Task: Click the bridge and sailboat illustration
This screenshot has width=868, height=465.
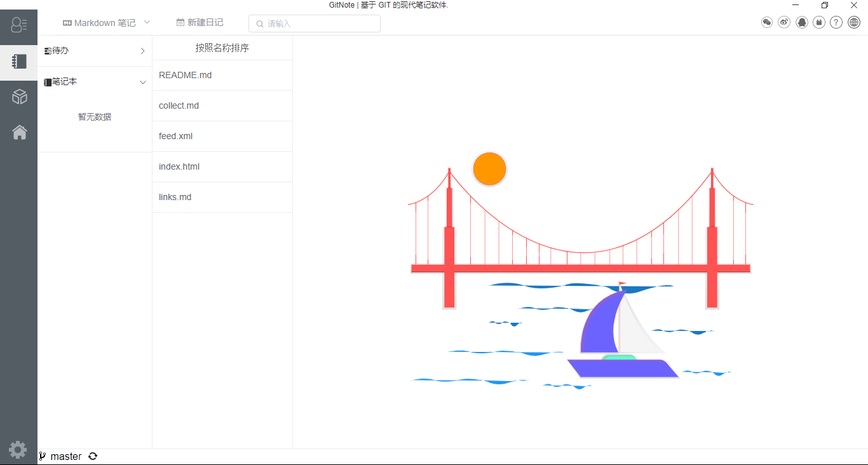Action: [581, 271]
